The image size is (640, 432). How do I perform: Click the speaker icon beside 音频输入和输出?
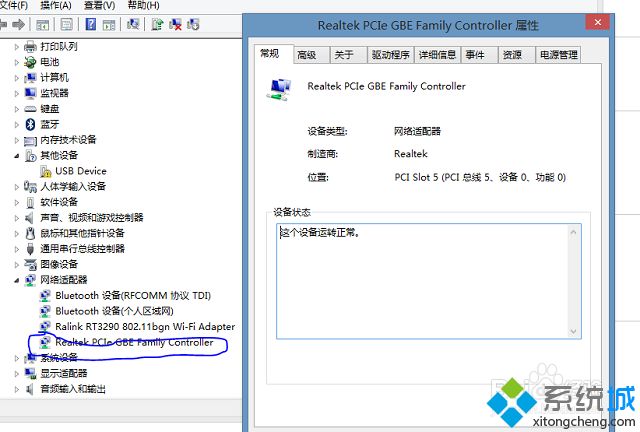tap(29, 389)
